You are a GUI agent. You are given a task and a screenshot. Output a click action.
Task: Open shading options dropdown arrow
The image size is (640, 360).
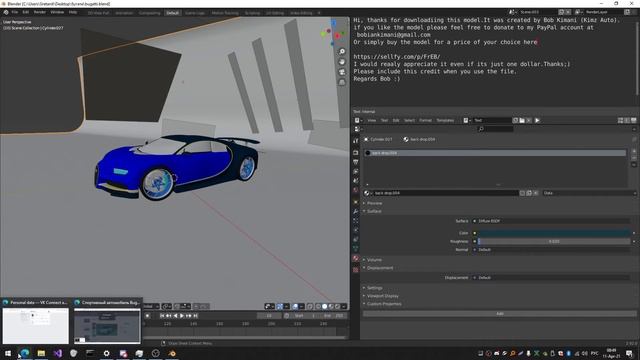click(x=344, y=306)
